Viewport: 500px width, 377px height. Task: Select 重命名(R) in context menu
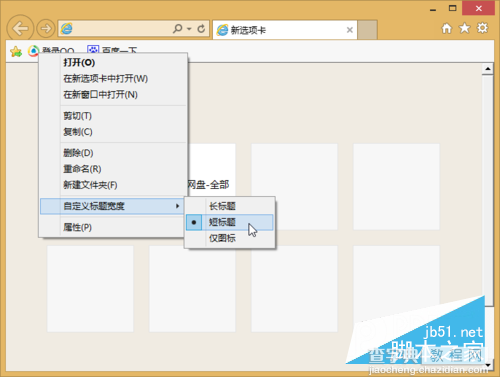[113, 169]
